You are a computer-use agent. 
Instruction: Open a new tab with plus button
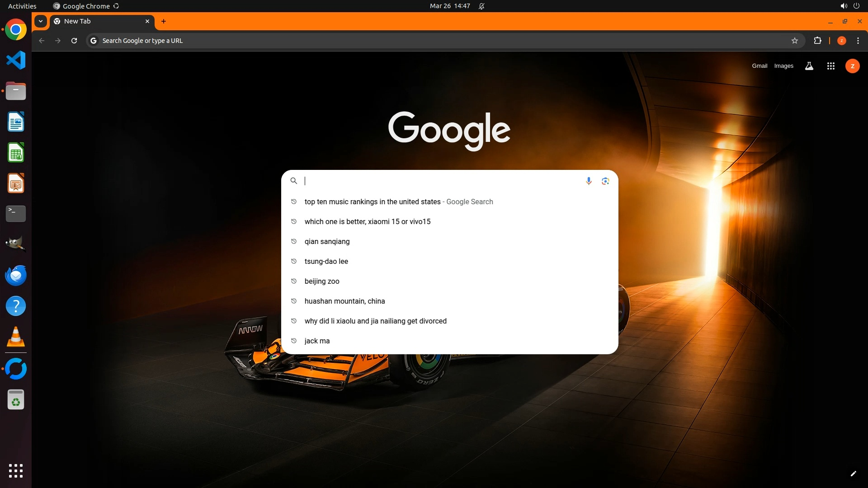164,21
